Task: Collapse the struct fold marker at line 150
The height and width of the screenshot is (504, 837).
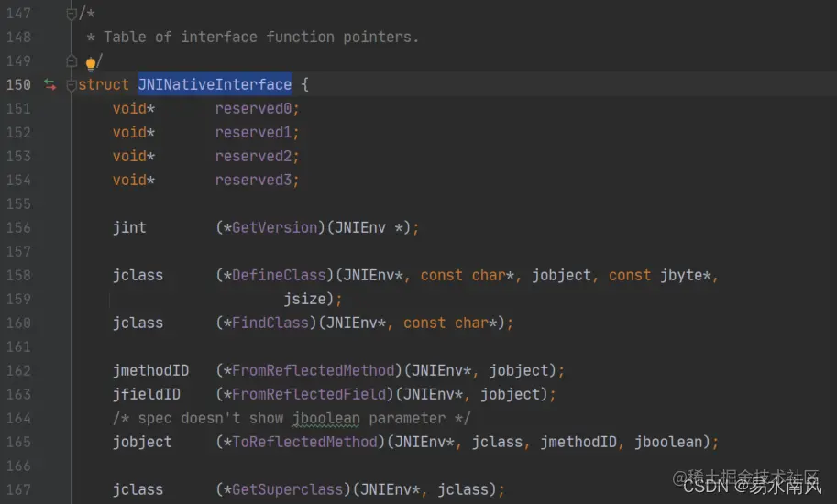Action: point(71,85)
